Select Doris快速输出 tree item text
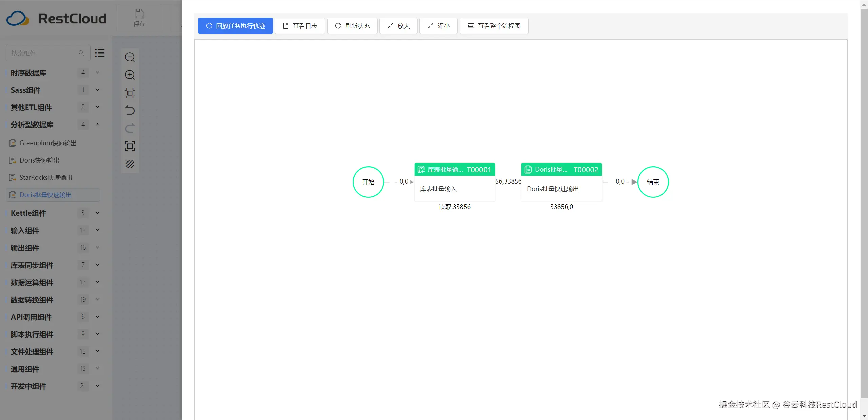The height and width of the screenshot is (420, 868). tap(40, 160)
